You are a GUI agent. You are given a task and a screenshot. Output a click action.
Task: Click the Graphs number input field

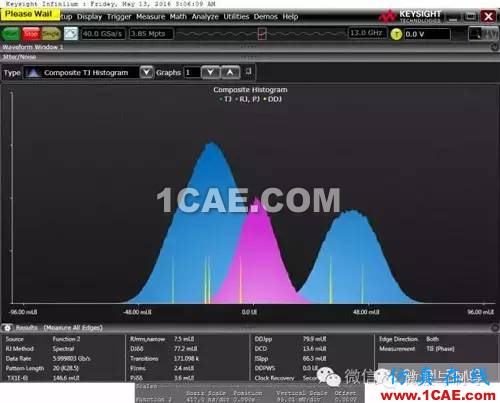(x=192, y=72)
